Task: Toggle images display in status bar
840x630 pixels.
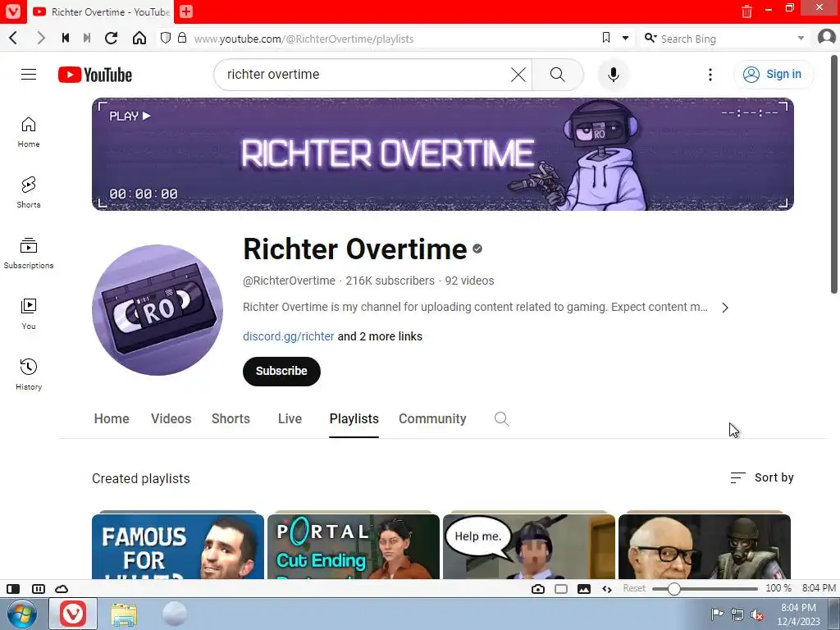Action: coord(584,589)
